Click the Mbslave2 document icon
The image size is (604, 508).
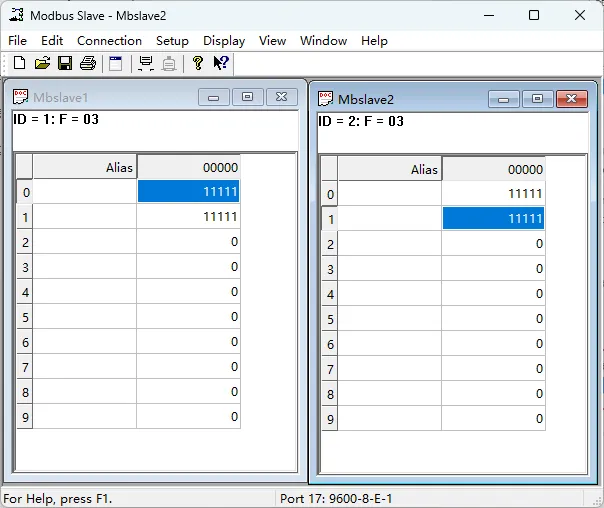coord(325,99)
